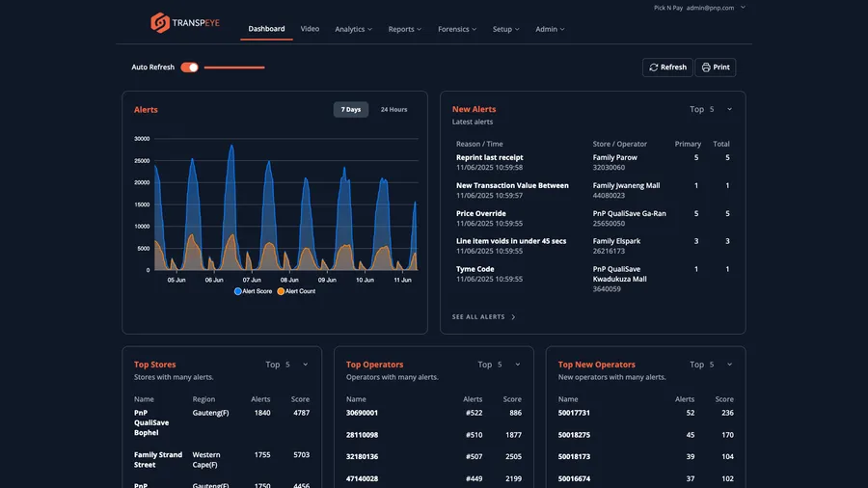The image size is (868, 488).
Task: Click the Top Stores 'Region' column header
Action: click(x=203, y=399)
